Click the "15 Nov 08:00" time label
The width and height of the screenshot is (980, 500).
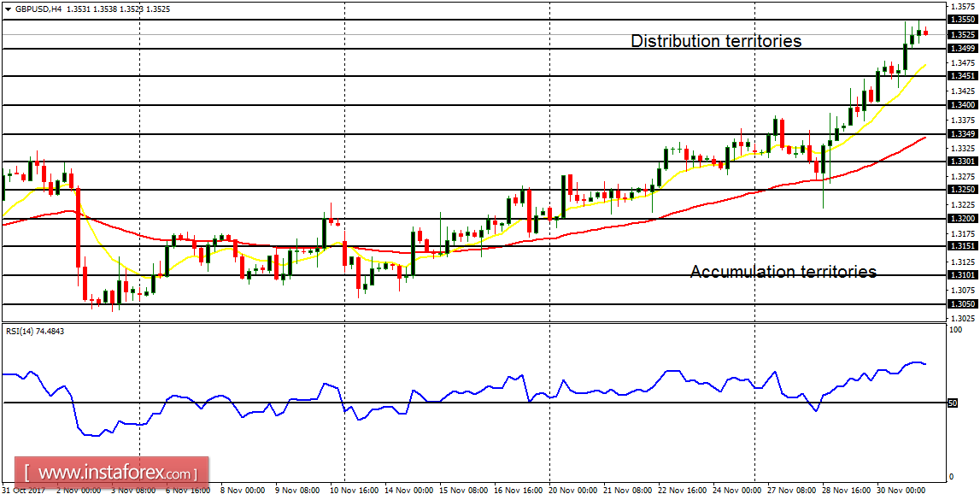pyautogui.click(x=462, y=491)
